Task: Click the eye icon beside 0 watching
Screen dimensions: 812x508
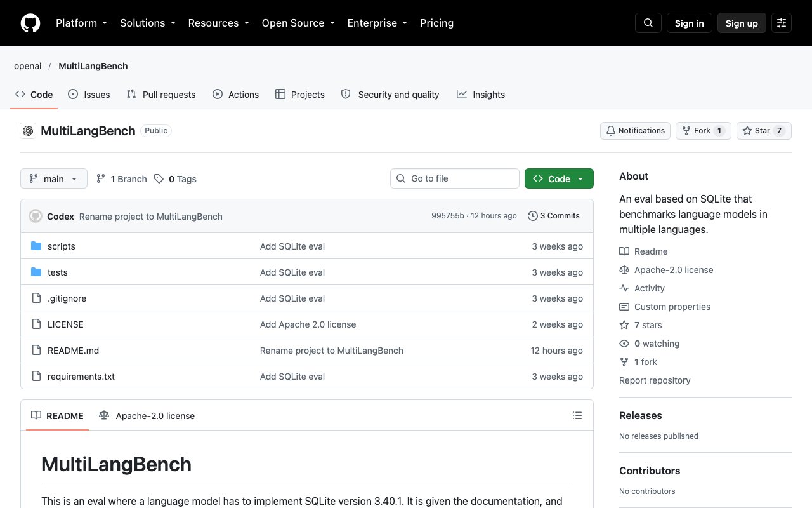Action: click(624, 344)
